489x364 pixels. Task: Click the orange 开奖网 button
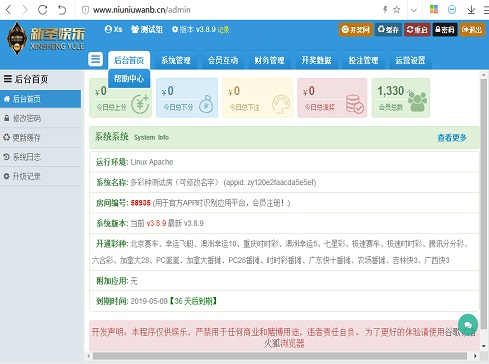point(356,30)
